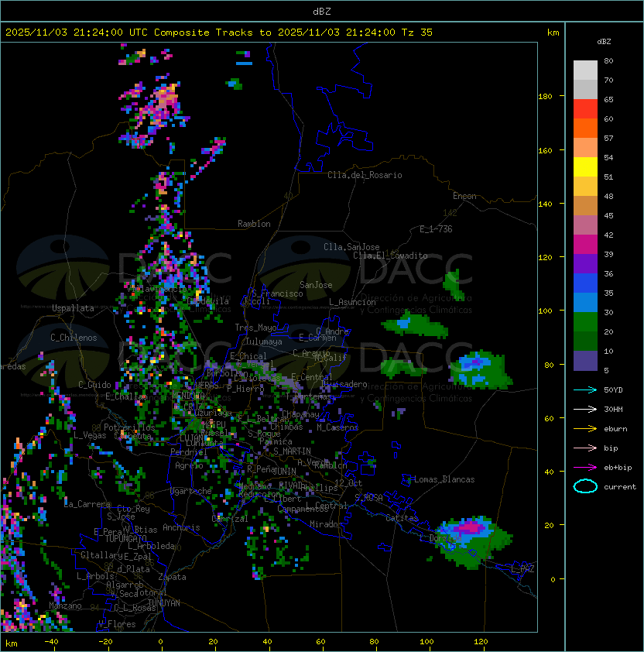This screenshot has height=652, width=644.
Task: Click the S_MARTIN place label
Action: coord(292,451)
